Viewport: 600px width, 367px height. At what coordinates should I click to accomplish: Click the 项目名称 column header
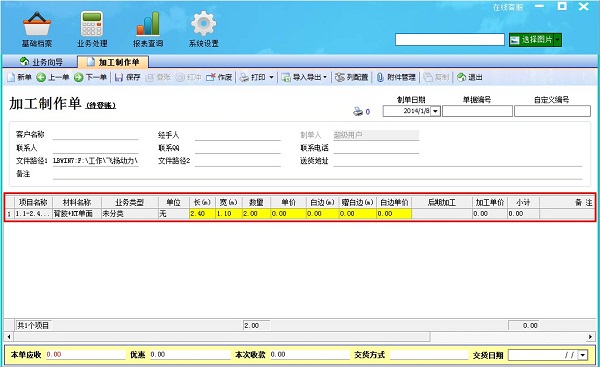[x=33, y=202]
